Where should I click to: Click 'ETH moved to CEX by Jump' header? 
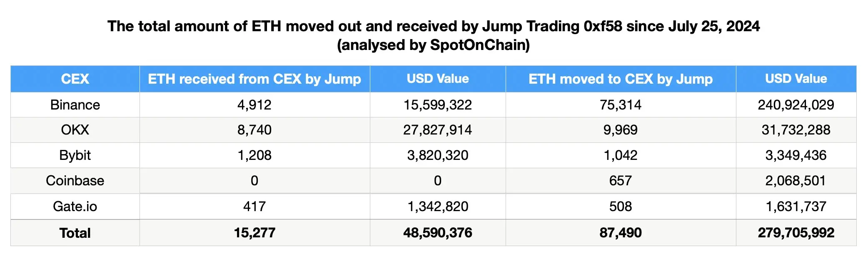pos(621,79)
